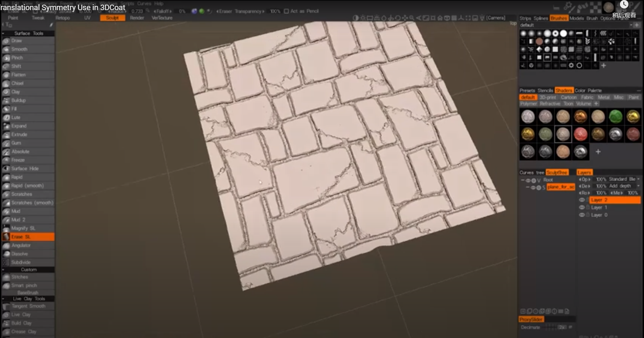Pick the red shader sphere
644x338 pixels.
[x=580, y=134]
